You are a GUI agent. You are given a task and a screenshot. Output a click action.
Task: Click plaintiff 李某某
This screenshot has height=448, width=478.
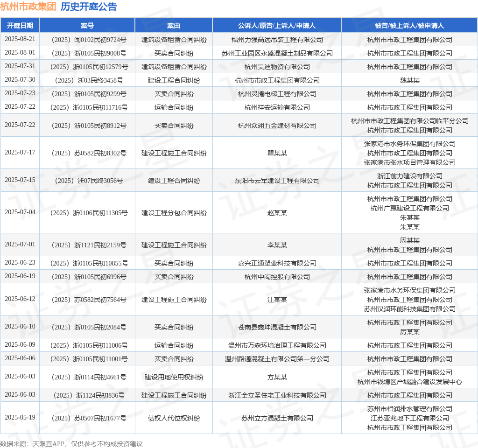coord(277,245)
